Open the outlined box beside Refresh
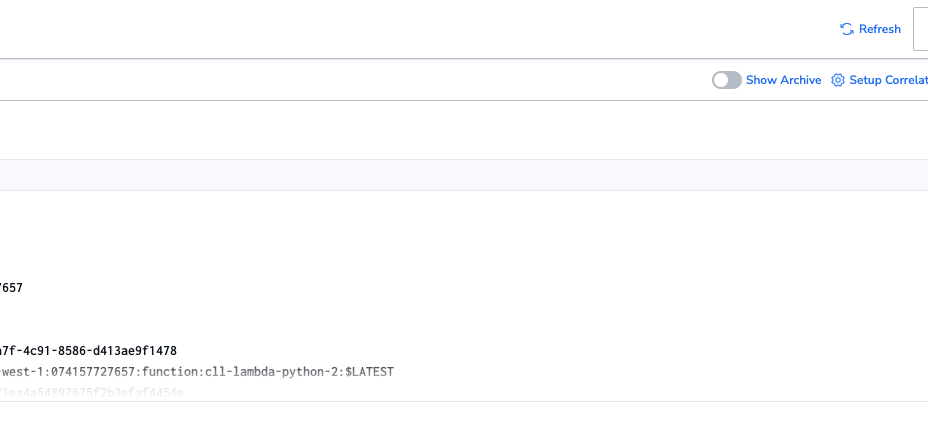928x422 pixels. click(x=921, y=29)
